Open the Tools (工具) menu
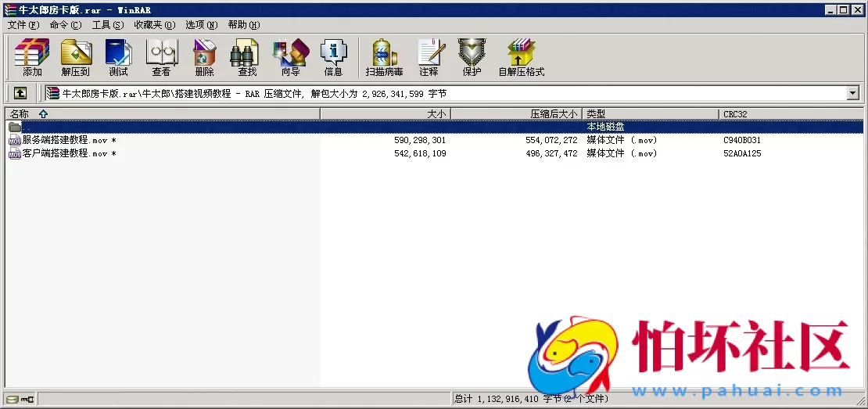This screenshot has height=409, width=868. [x=108, y=25]
